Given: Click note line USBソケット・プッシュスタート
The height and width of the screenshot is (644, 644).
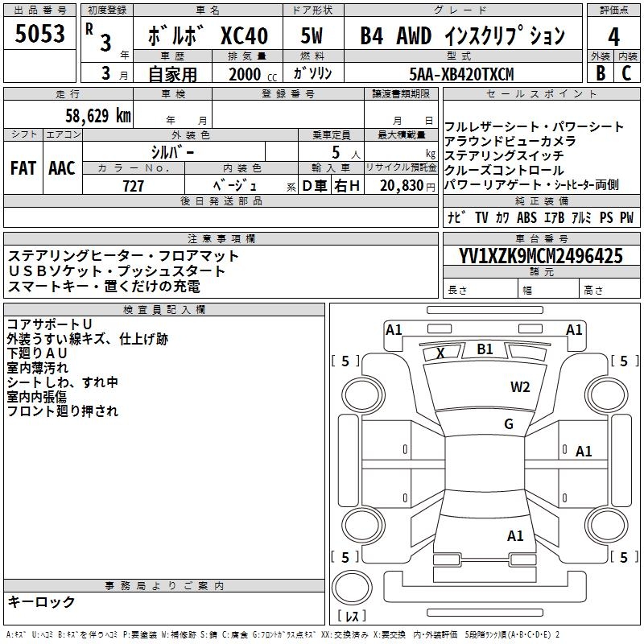Looking at the screenshot, I should (x=117, y=271).
